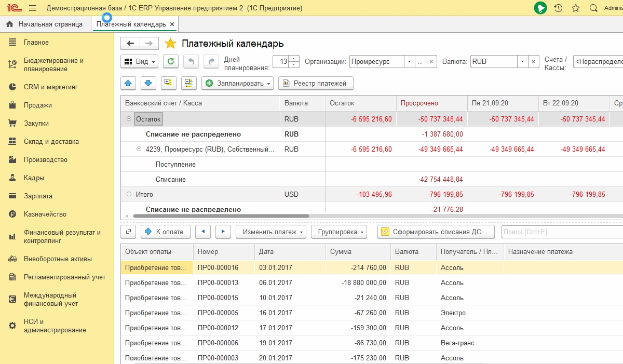
Task: Open the Валюта RUB dropdown
Action: [x=522, y=61]
